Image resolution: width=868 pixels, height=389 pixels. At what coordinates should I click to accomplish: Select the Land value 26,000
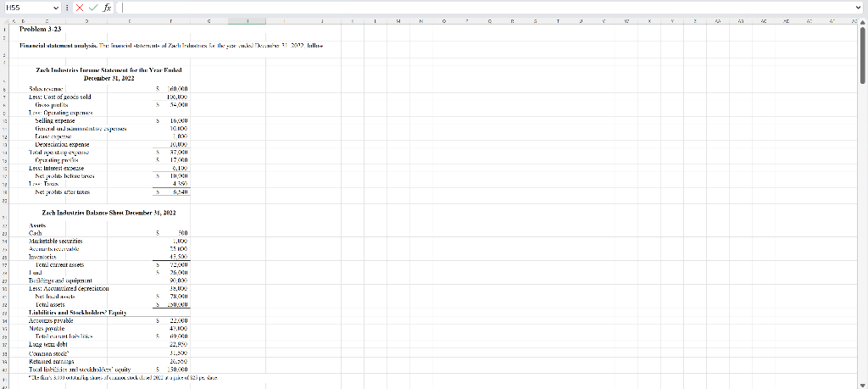pyautogui.click(x=180, y=273)
